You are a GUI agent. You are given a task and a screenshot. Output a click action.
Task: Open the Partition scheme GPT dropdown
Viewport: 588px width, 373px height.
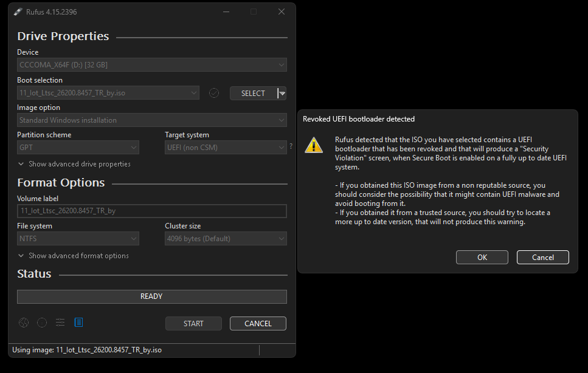78,148
